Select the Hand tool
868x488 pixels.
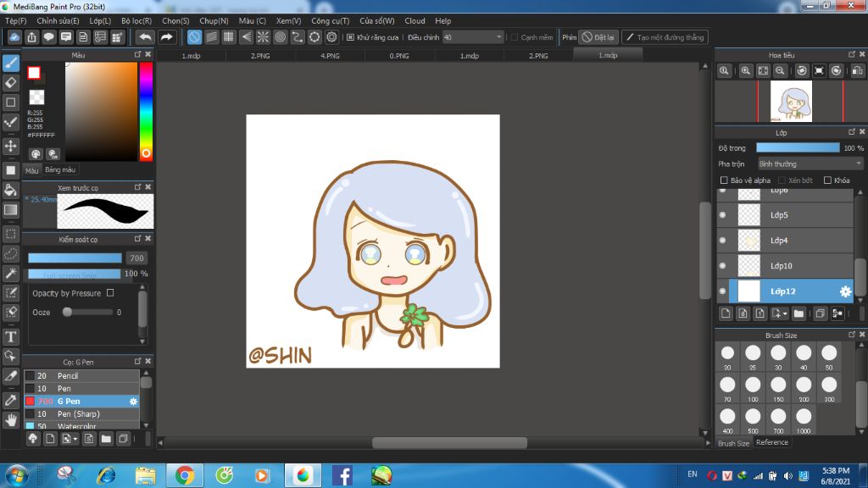coord(11,420)
